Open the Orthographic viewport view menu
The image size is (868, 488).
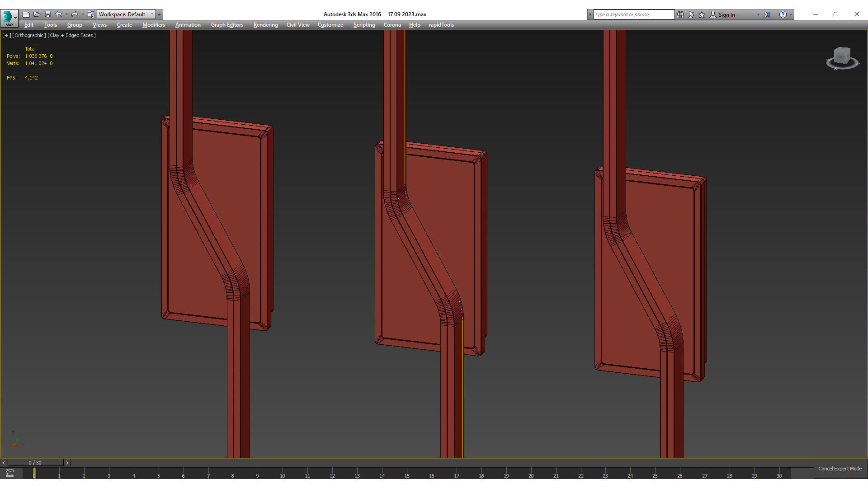click(x=29, y=35)
